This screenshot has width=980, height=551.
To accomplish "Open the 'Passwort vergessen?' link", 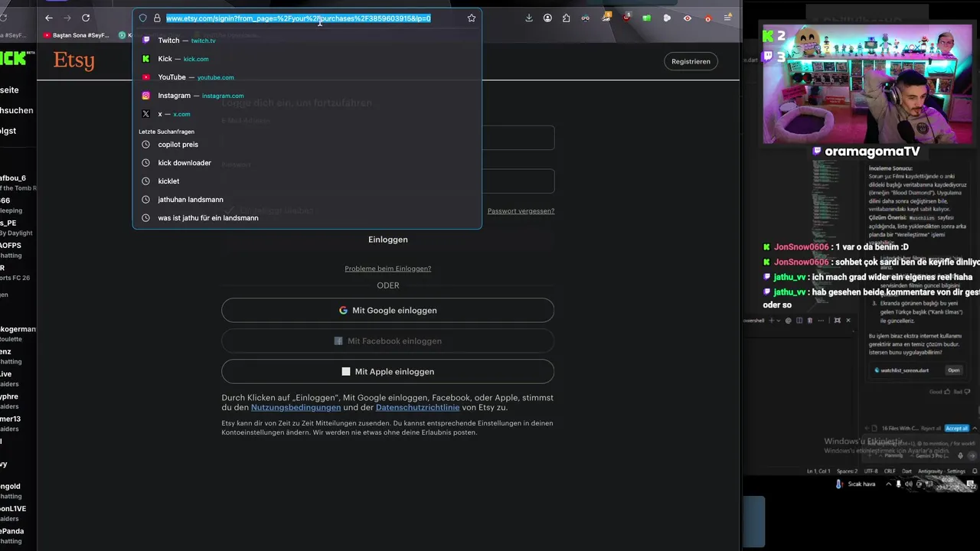I will point(521,211).
